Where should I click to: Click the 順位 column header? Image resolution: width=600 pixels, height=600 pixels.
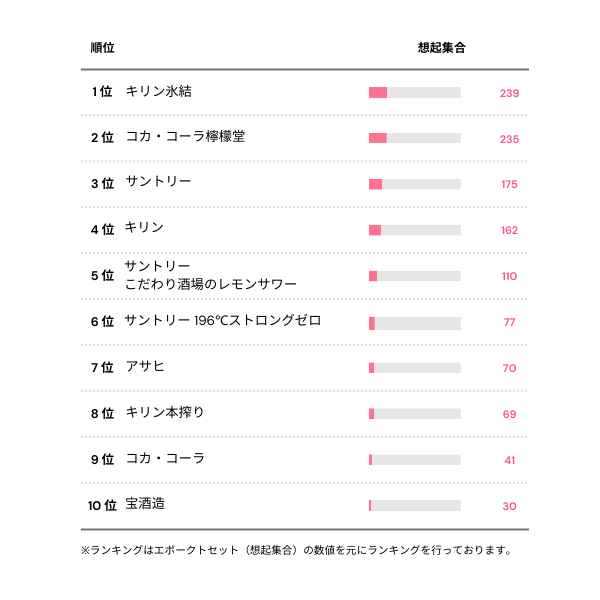102,47
